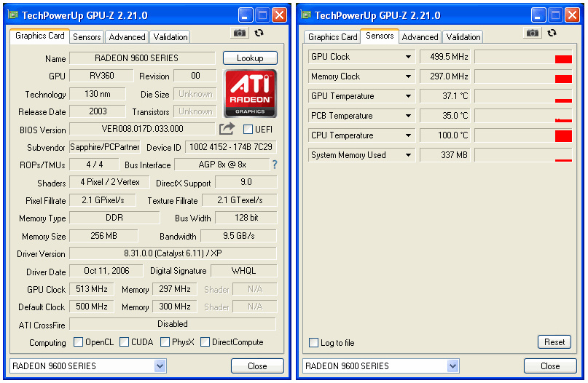The height and width of the screenshot is (383, 588).
Task: Enable Log to file checkbox
Action: point(313,342)
